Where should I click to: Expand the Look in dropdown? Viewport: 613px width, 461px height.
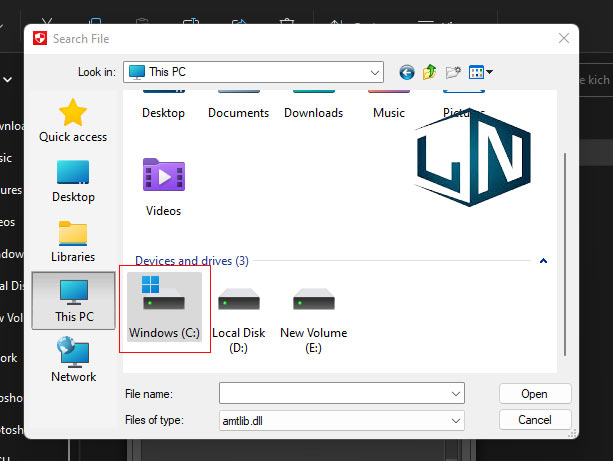pyautogui.click(x=375, y=72)
